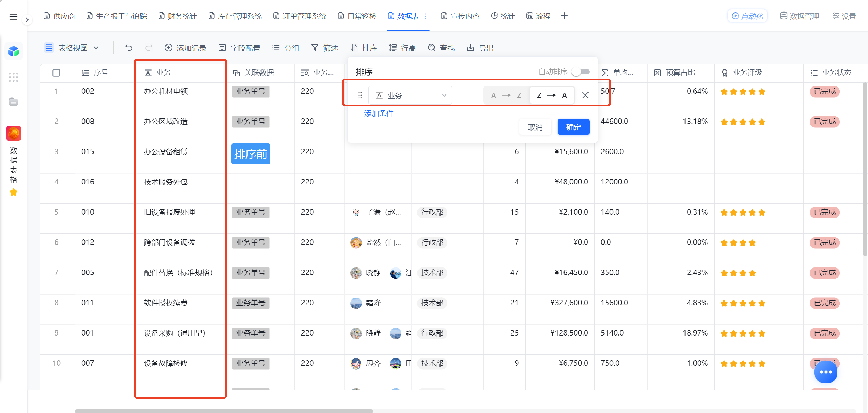The image size is (868, 413).
Task: Open the 统计 tab
Action: coord(503,16)
